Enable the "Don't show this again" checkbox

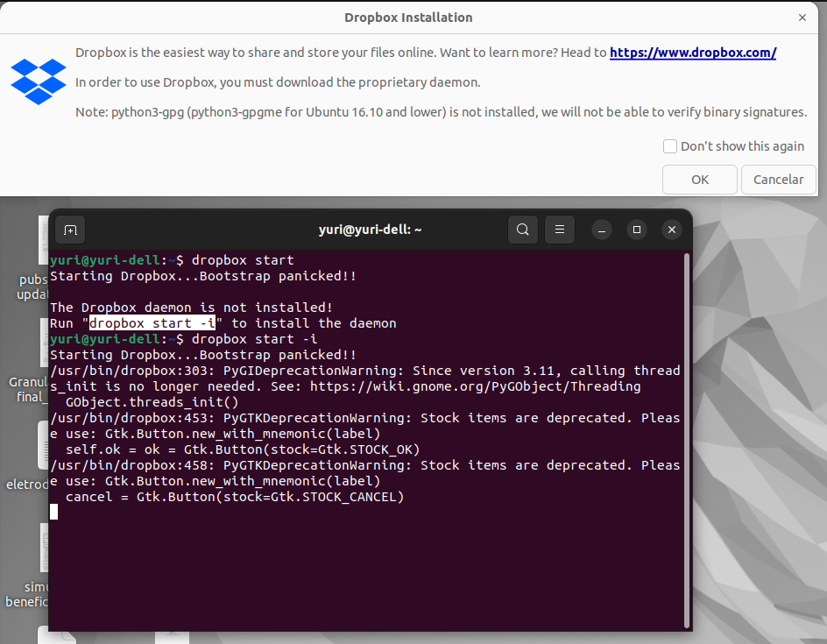coord(670,146)
